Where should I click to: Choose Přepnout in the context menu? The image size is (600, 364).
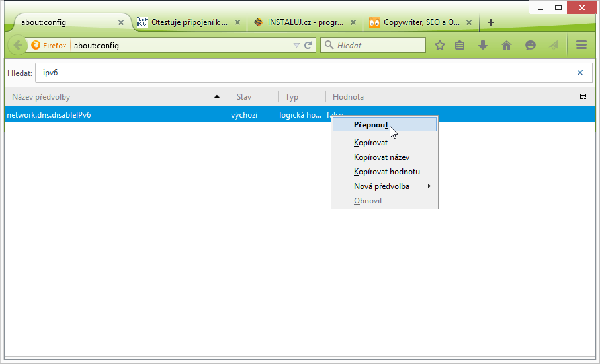tap(384, 124)
